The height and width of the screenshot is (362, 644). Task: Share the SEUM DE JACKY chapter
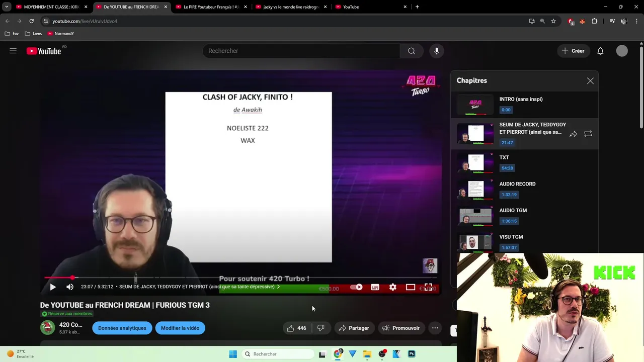point(573,134)
